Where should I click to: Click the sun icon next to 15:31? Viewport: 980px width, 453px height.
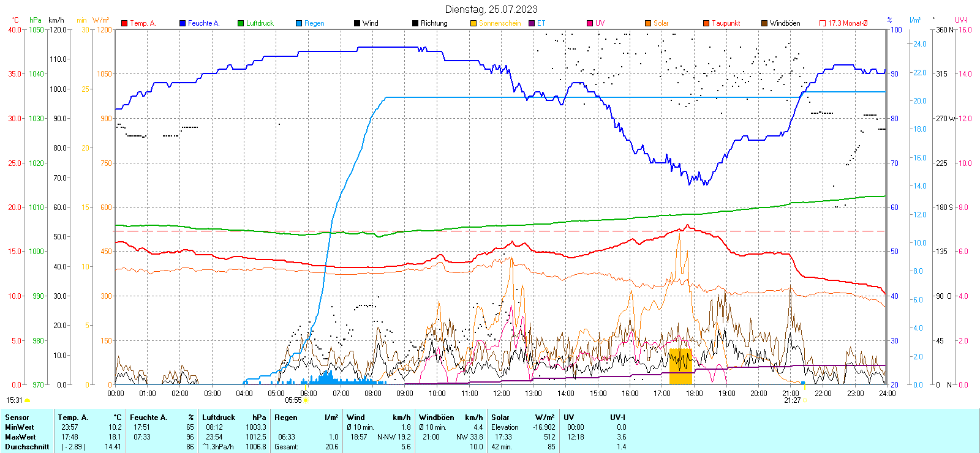27,400
